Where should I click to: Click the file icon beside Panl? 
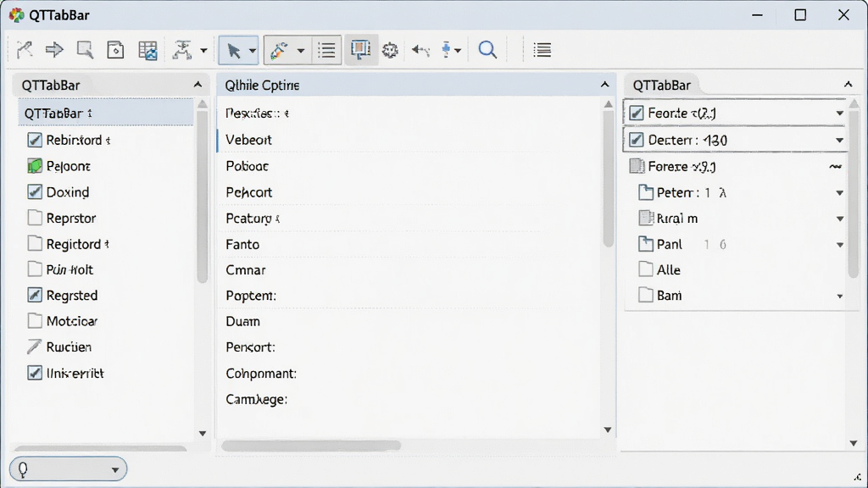[x=645, y=243]
